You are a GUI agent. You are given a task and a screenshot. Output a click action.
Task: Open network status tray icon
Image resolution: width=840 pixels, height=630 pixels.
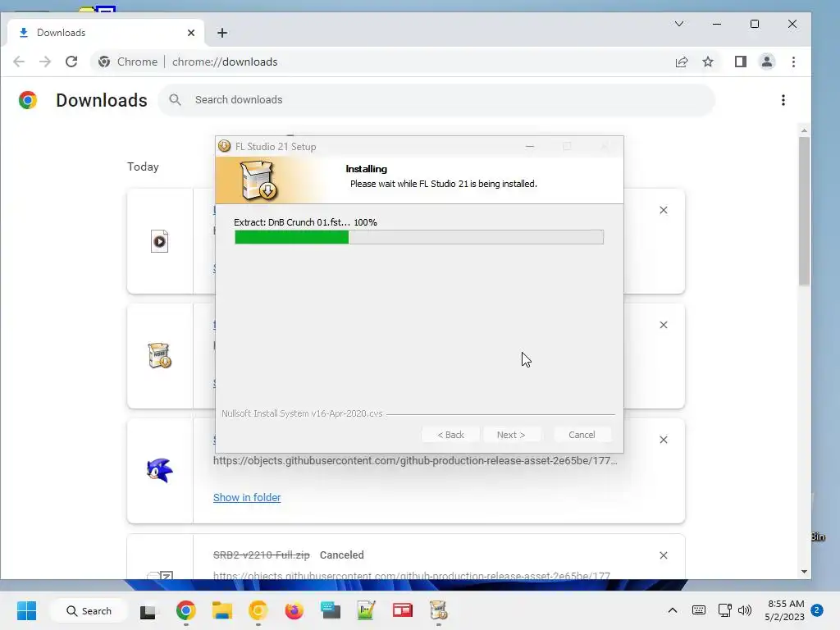(x=724, y=610)
